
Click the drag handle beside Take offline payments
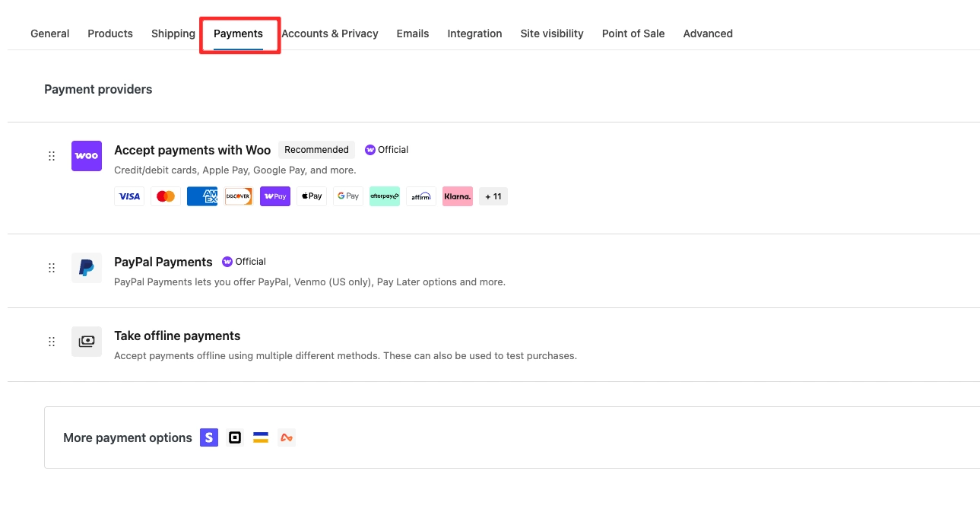(x=51, y=341)
